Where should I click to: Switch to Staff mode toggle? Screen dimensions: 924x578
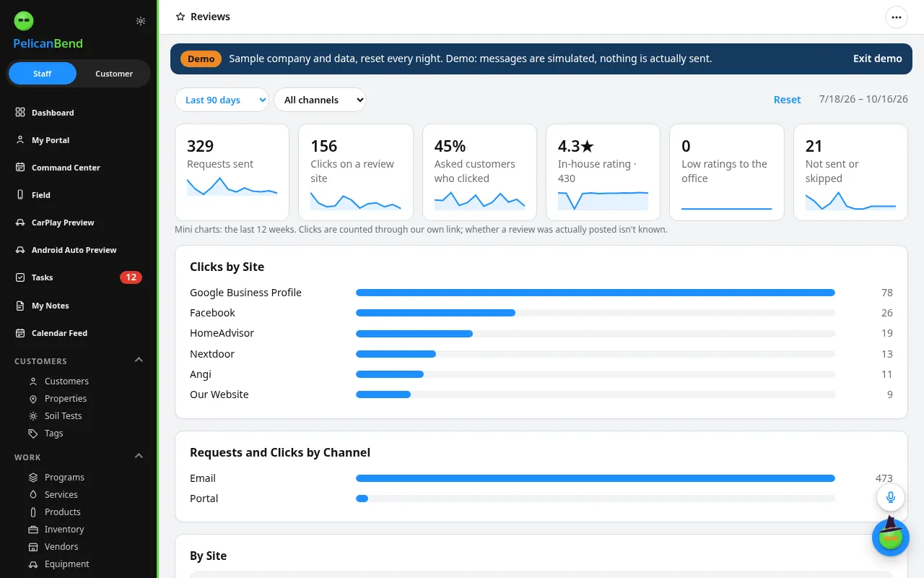coord(43,74)
